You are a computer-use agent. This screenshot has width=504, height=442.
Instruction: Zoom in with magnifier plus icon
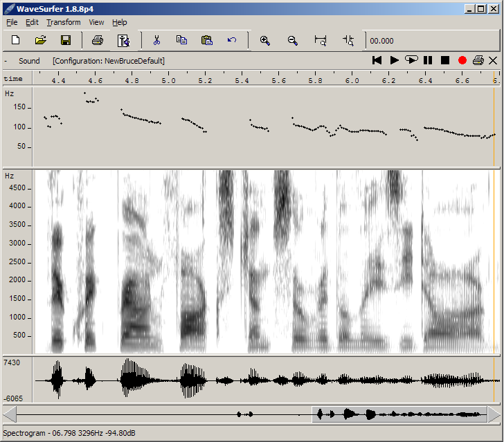(264, 40)
